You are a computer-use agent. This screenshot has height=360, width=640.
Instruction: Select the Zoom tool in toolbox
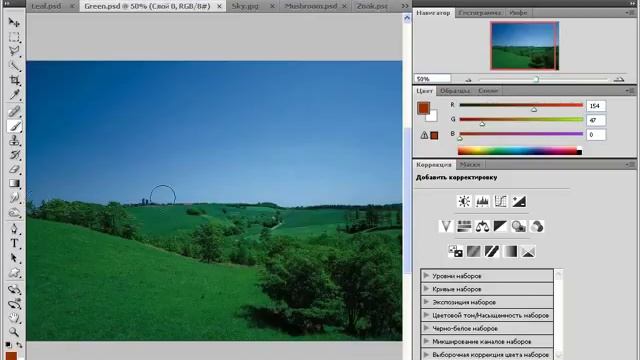tap(14, 332)
